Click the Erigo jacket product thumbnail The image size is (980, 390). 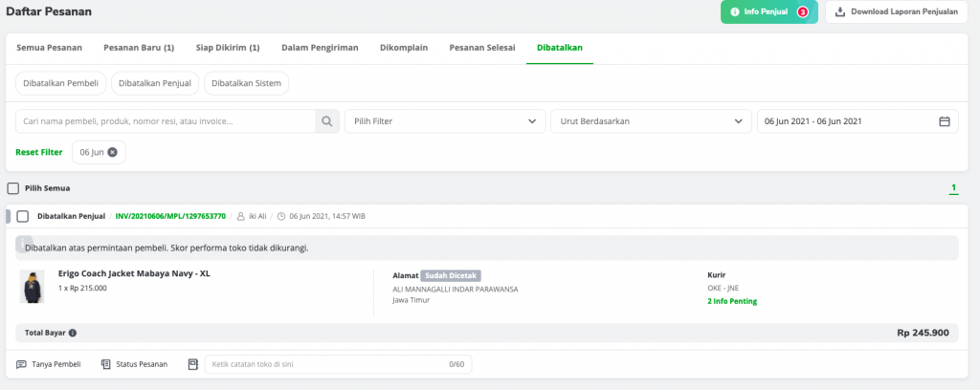(32, 287)
